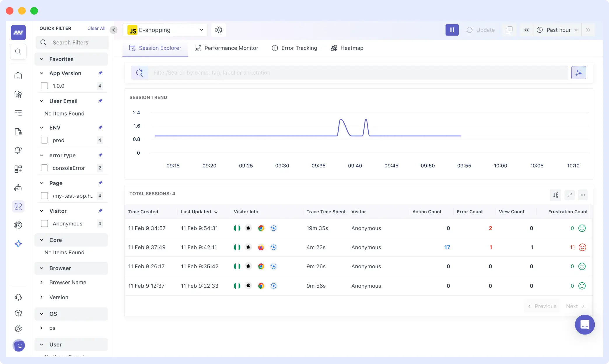Click the Clear All filters link
Screen dimensions: 609x364
point(96,28)
